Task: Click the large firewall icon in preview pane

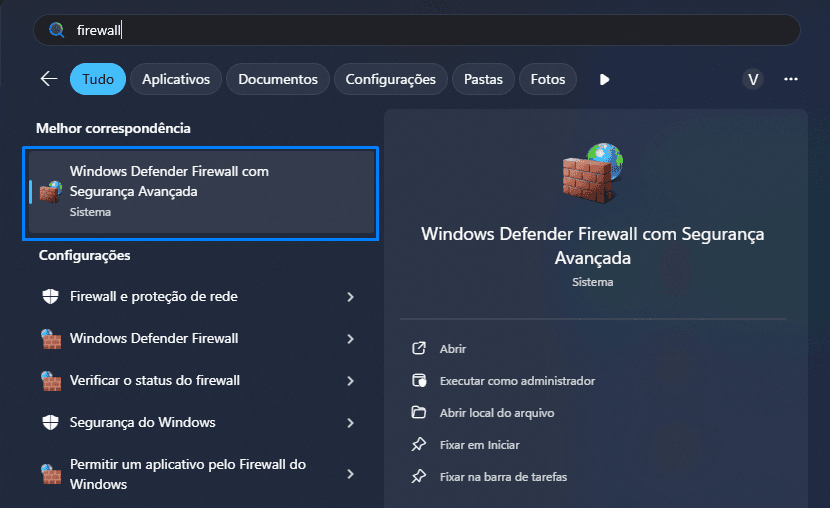Action: (593, 173)
